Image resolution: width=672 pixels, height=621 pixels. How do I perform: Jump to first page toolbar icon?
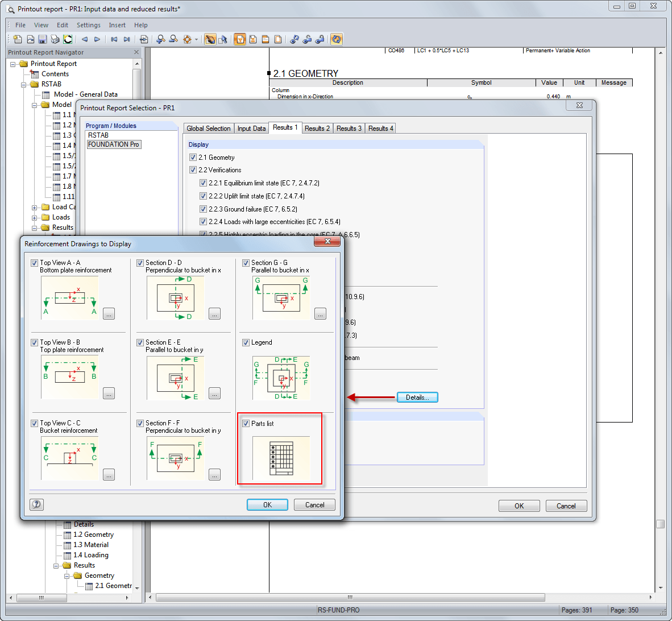click(114, 39)
